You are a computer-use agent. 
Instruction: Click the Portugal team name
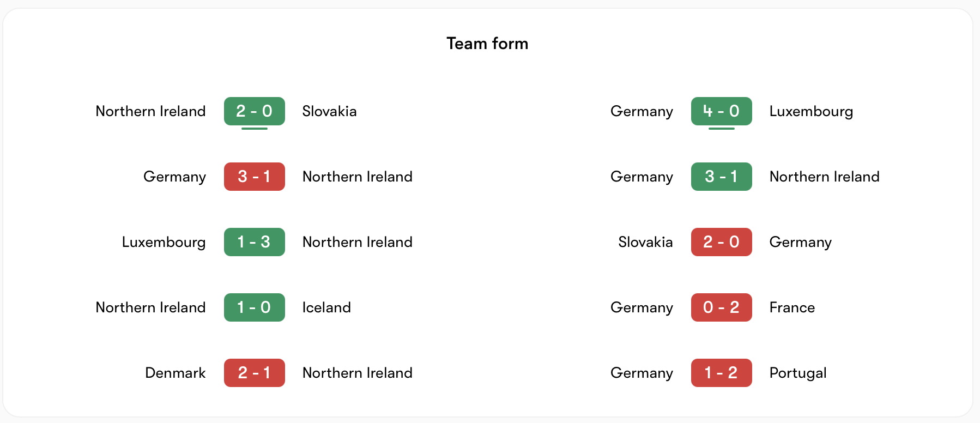coord(798,373)
